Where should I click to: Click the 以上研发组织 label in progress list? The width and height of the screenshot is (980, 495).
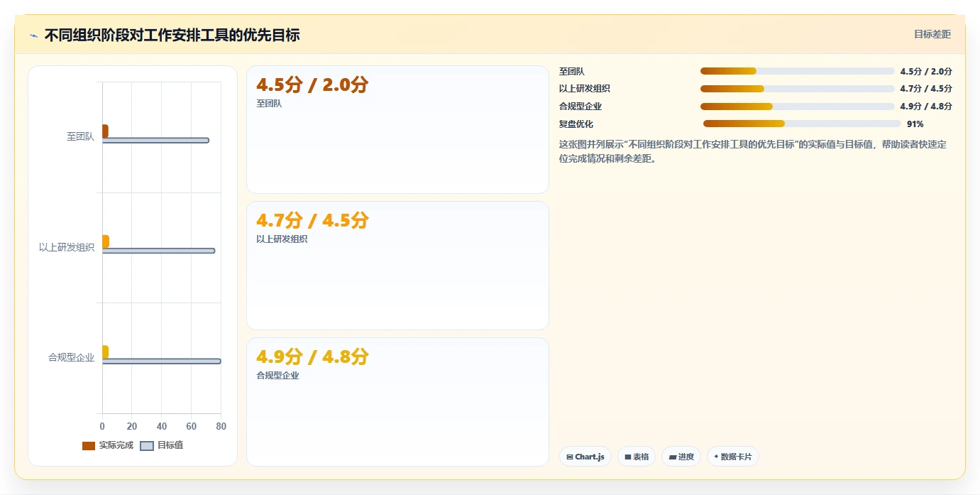[585, 89]
